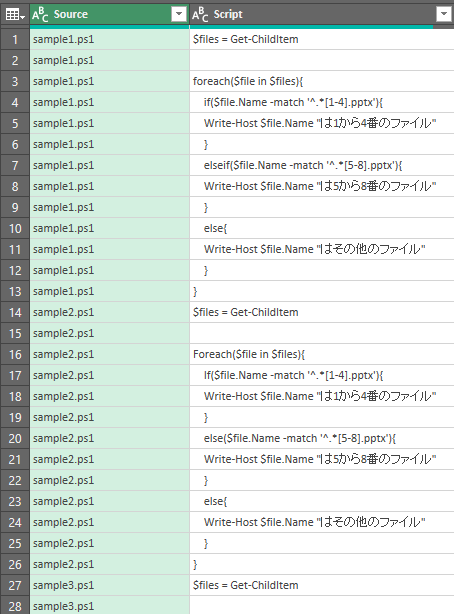Click the Script cell in row 5 of sample1.ps1
This screenshot has height=614, width=454.
coord(322,123)
